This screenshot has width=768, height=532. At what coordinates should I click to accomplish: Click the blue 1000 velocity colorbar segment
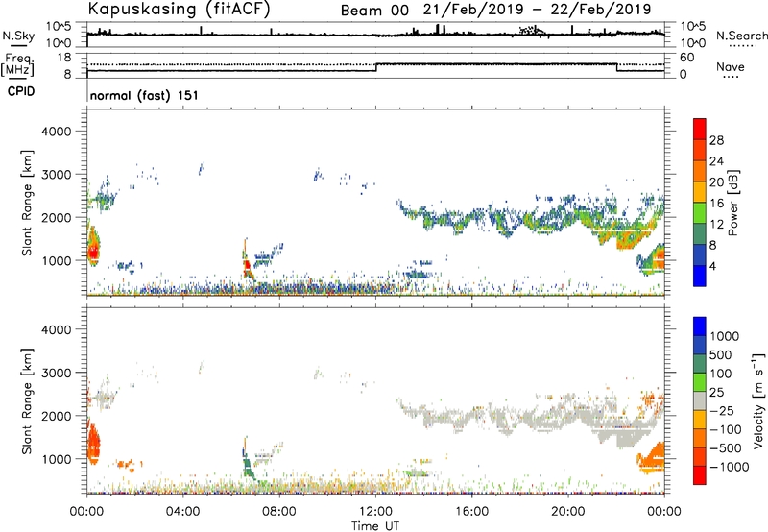[x=700, y=326]
